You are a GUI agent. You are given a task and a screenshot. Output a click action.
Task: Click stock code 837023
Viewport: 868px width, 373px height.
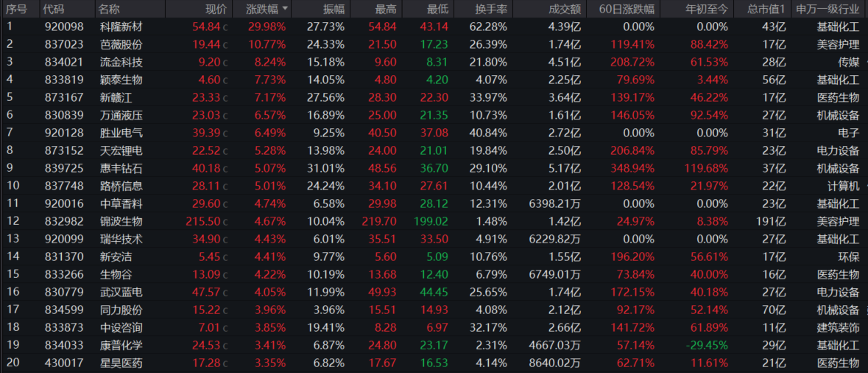pos(63,44)
